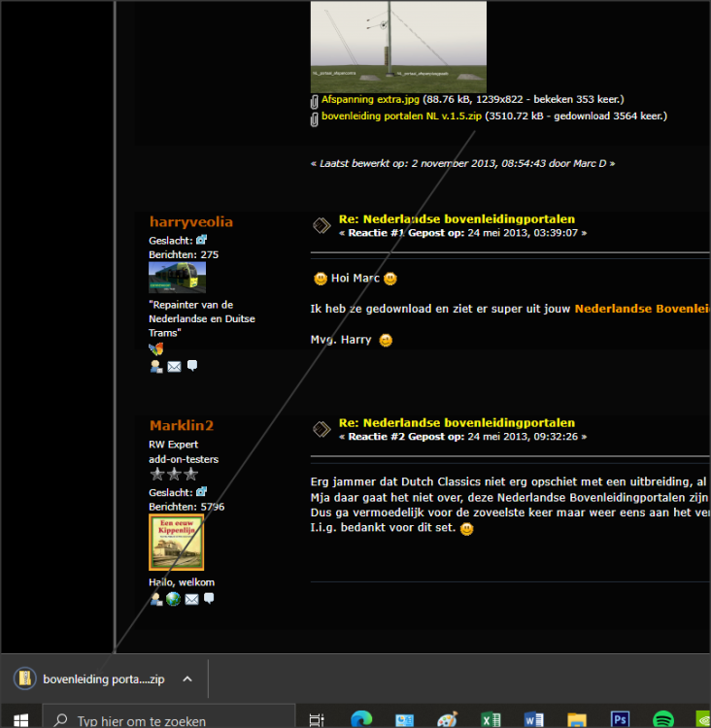Open Marklin2's website globe icon
Image resolution: width=711 pixels, height=728 pixels.
tap(173, 599)
